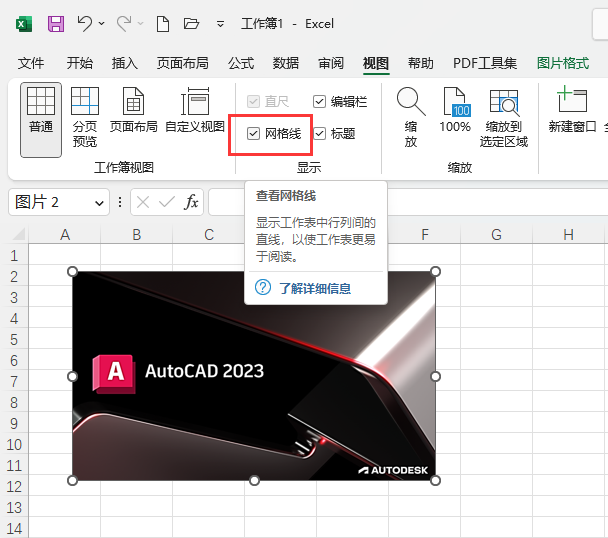The height and width of the screenshot is (538, 608).
Task: Open a file with the folder icon
Action: point(191,24)
